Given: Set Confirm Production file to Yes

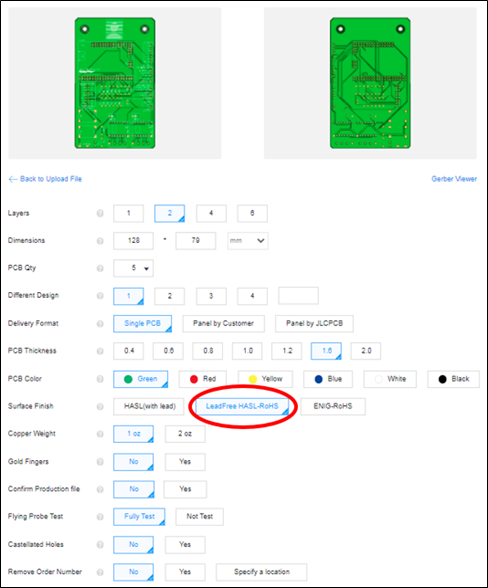Looking at the screenshot, I should (x=185, y=489).
